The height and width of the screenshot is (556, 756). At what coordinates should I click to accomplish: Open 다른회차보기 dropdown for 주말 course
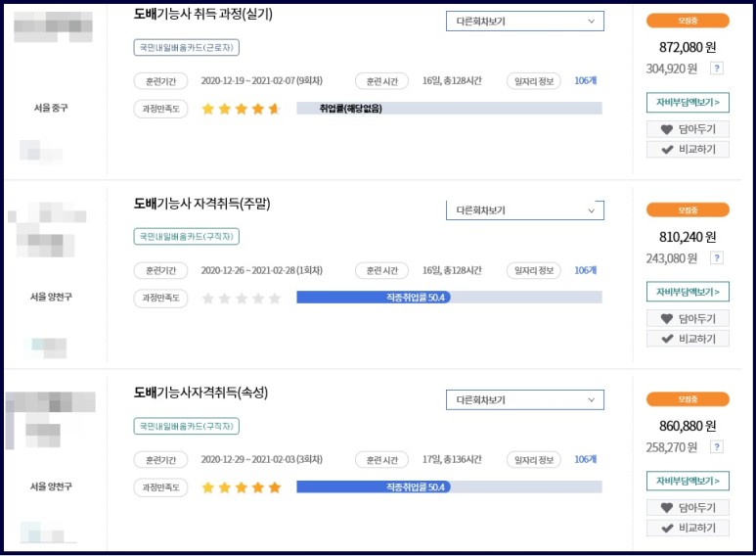tap(524, 210)
